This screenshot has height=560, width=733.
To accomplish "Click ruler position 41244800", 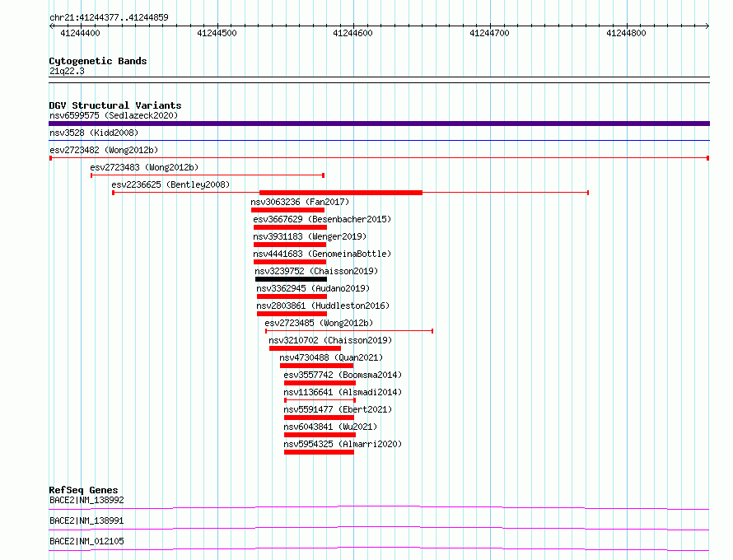I will click(x=626, y=33).
